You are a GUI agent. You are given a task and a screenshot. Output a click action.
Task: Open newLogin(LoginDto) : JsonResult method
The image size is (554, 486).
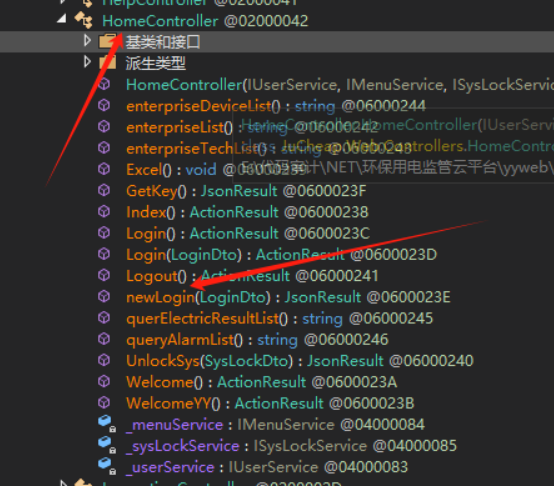(x=288, y=297)
